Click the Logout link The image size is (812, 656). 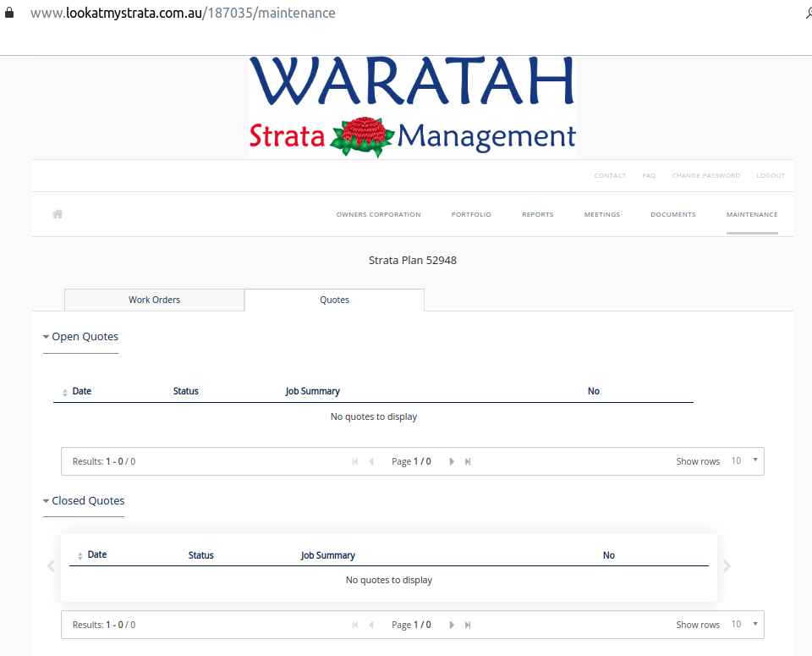pyautogui.click(x=771, y=176)
